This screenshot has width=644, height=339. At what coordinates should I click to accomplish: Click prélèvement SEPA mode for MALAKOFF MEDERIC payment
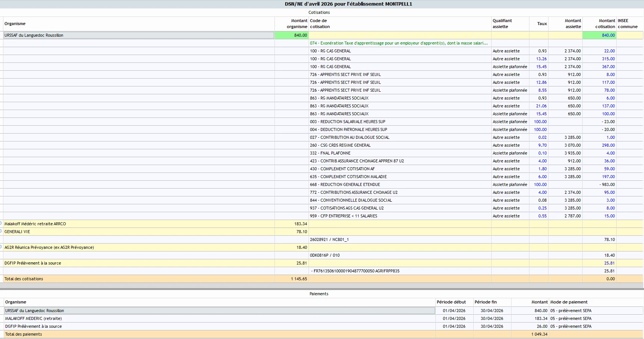tap(571, 318)
